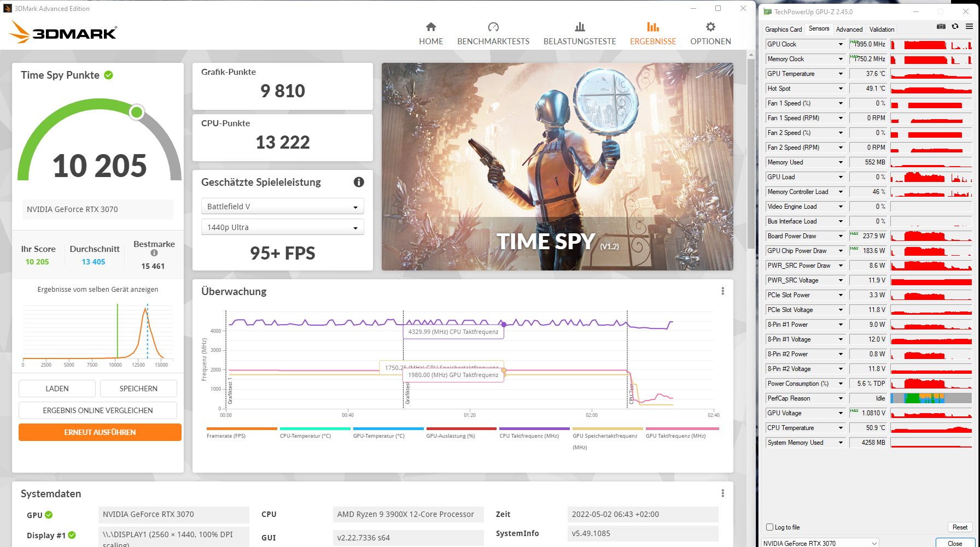Screen dimensions: 980x547
Task: Switch to Sensors tab in GPU-Z
Action: point(819,28)
